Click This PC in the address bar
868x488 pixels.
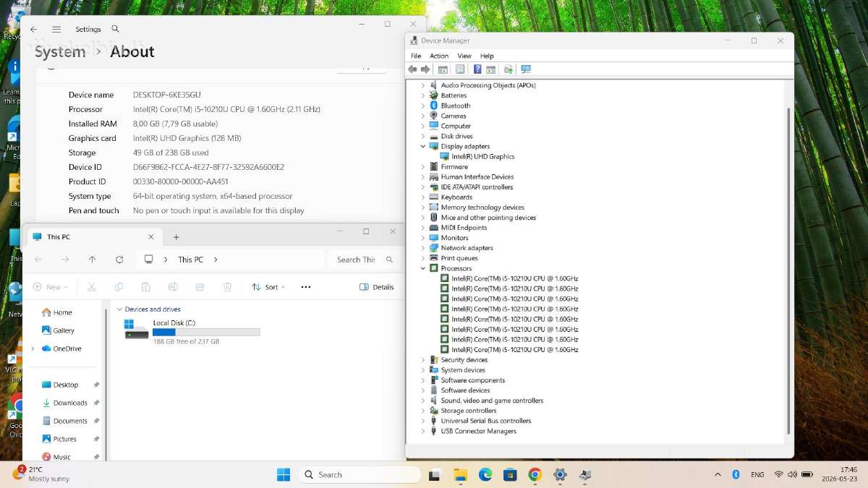[x=190, y=260]
